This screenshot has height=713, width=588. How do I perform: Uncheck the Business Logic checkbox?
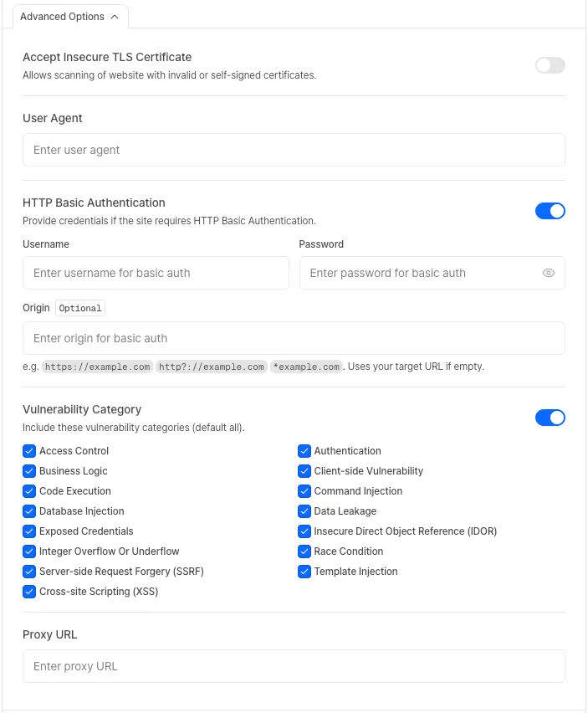[x=29, y=470]
